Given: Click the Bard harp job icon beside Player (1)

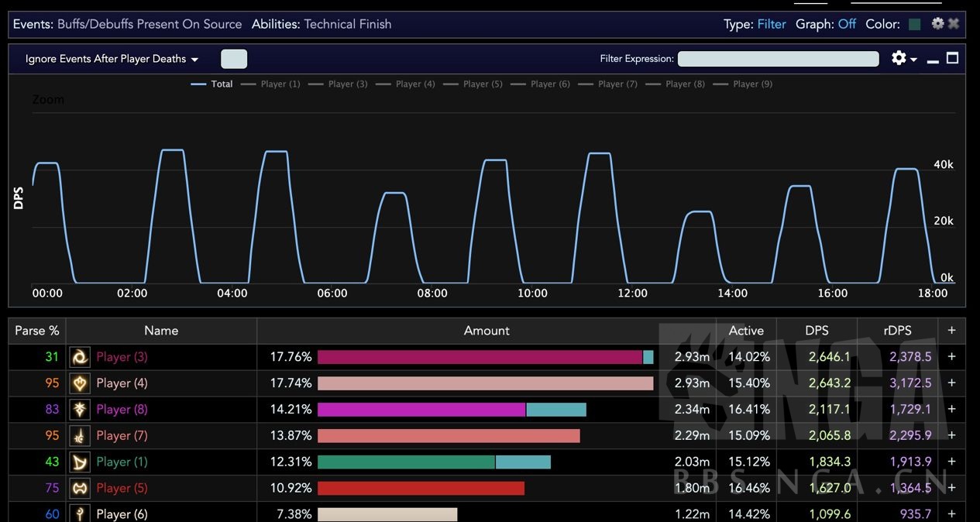Looking at the screenshot, I should [79, 461].
